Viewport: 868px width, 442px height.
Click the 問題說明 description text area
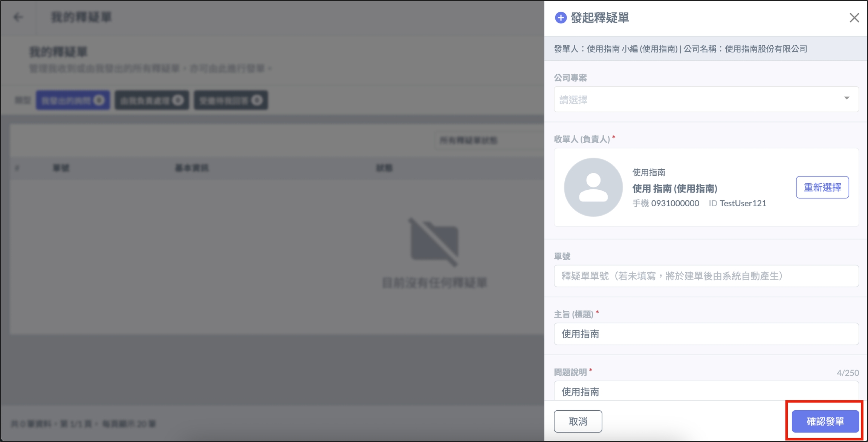coord(706,391)
